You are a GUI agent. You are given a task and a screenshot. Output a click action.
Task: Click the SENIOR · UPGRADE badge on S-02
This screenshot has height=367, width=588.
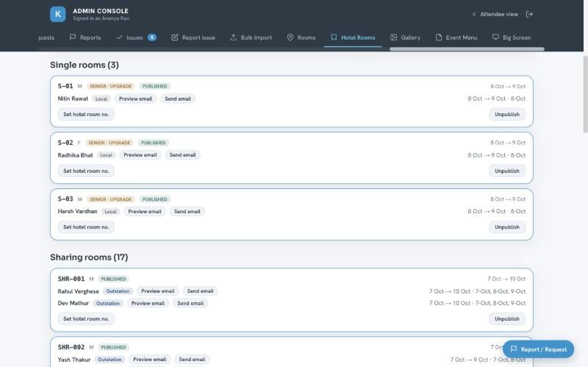point(110,143)
